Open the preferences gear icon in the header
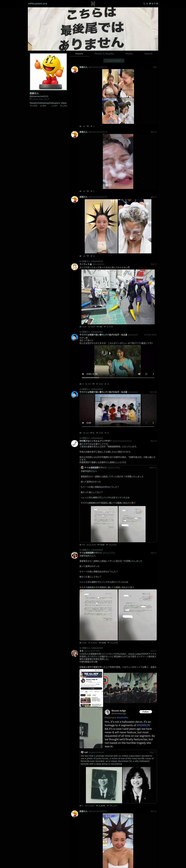This screenshot has width=186, height=868. point(157,3)
